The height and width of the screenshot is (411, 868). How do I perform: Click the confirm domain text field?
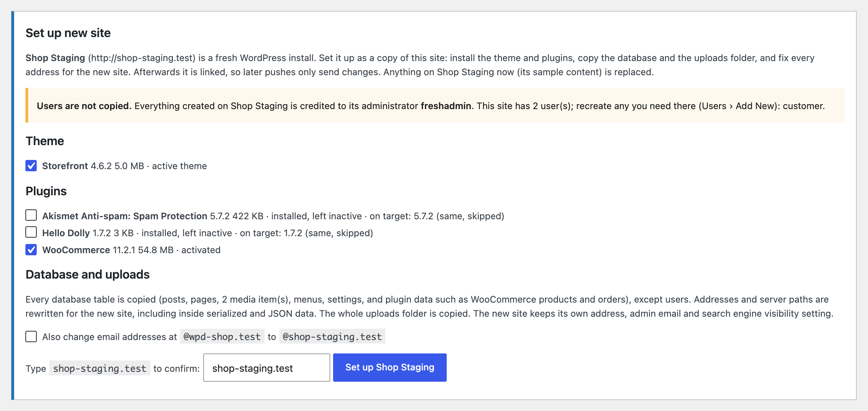pyautogui.click(x=267, y=368)
